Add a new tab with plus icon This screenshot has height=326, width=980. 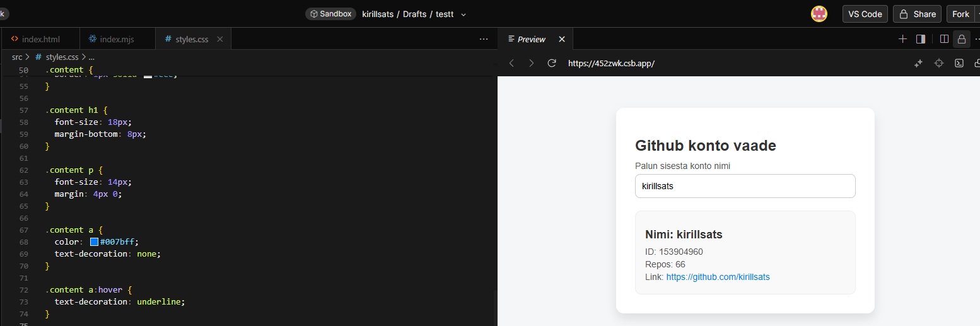point(902,39)
